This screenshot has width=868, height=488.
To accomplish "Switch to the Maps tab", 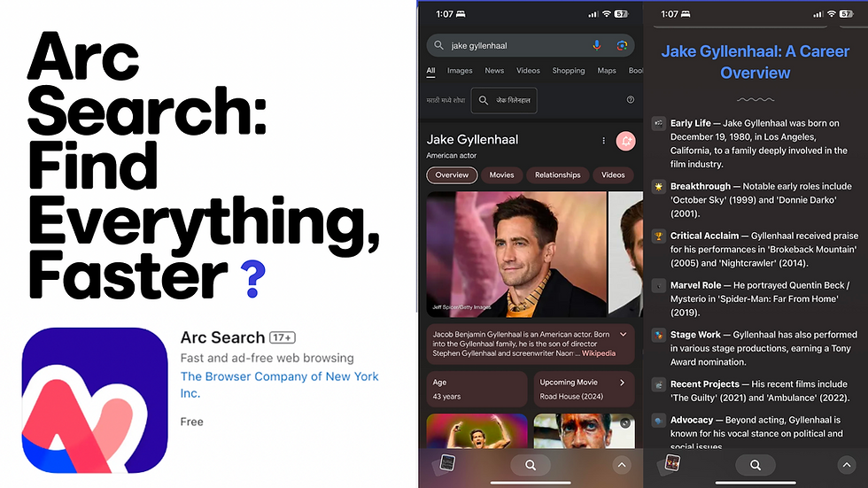I will tap(607, 71).
